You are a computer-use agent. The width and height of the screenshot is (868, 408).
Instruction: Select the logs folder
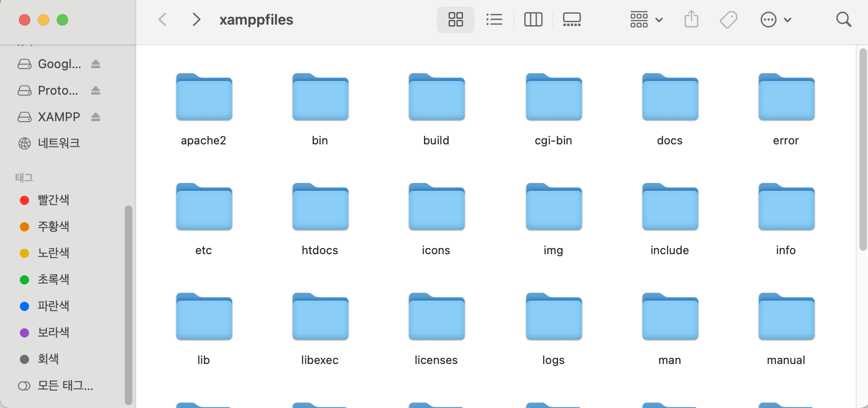click(x=554, y=317)
